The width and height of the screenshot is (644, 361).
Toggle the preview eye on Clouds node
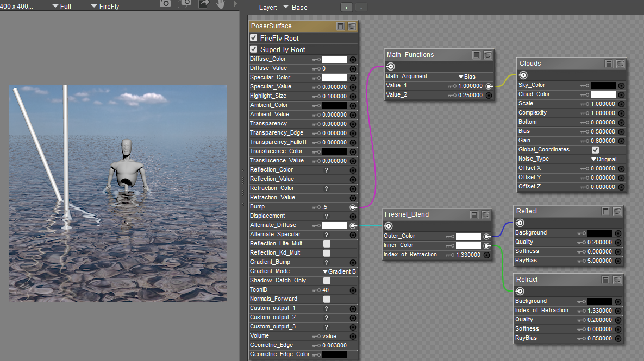click(620, 64)
